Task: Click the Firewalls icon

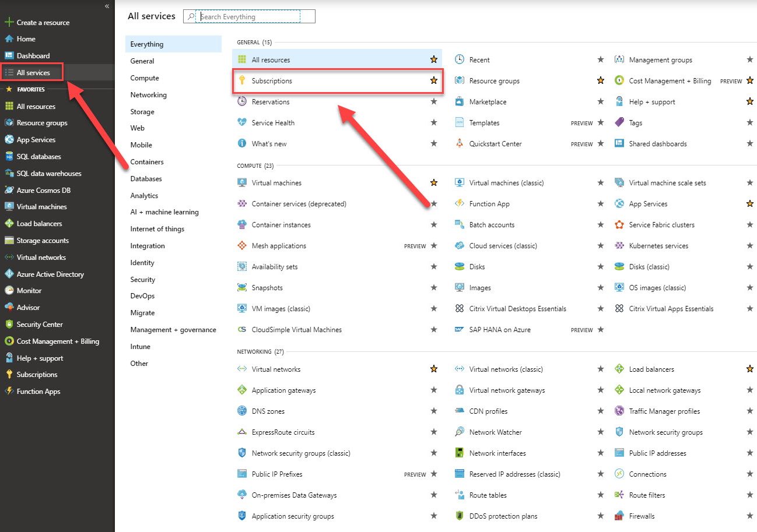Action: coord(619,516)
